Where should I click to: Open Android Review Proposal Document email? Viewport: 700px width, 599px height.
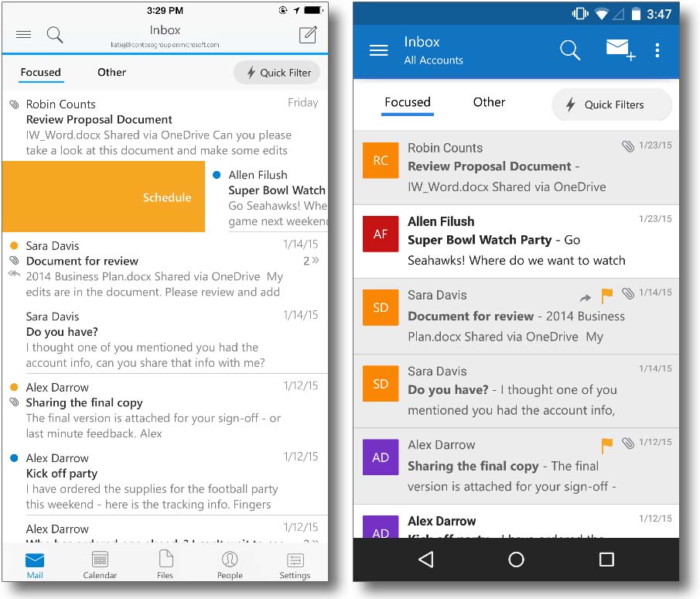[x=516, y=167]
